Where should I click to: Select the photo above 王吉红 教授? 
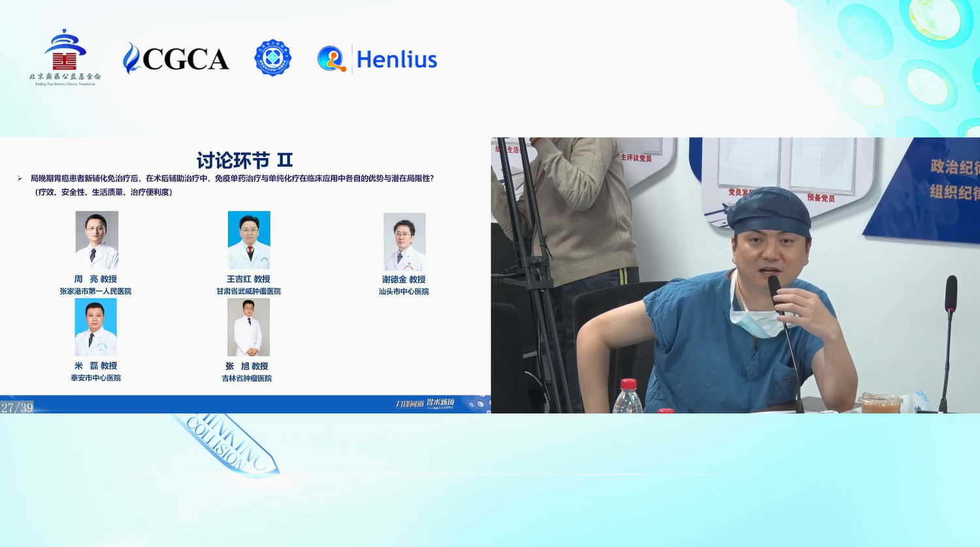pyautogui.click(x=249, y=240)
